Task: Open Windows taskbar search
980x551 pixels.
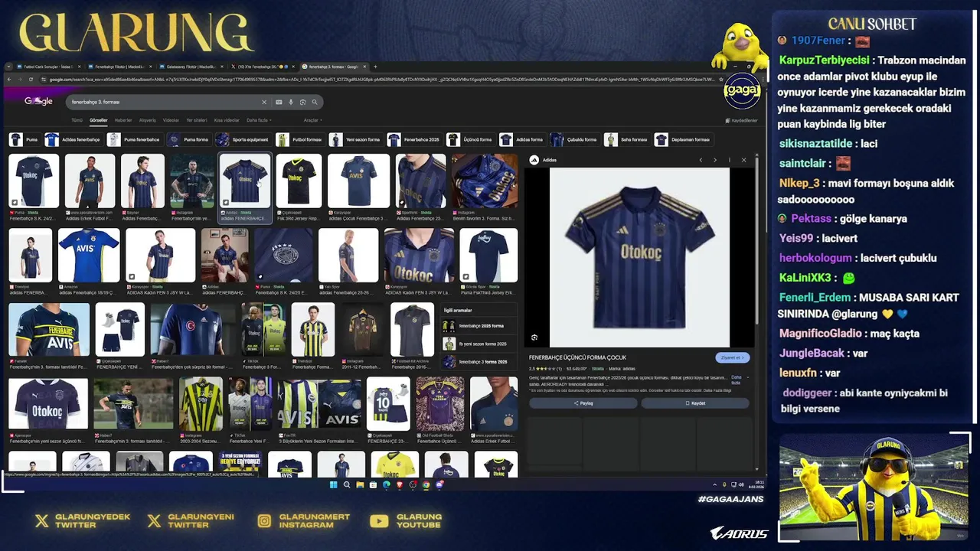Action: (x=347, y=484)
